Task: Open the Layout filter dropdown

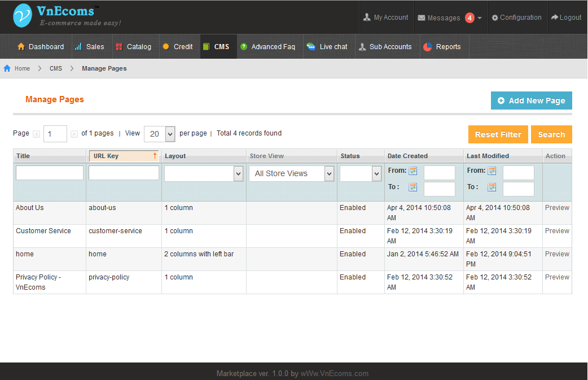Action: point(204,173)
